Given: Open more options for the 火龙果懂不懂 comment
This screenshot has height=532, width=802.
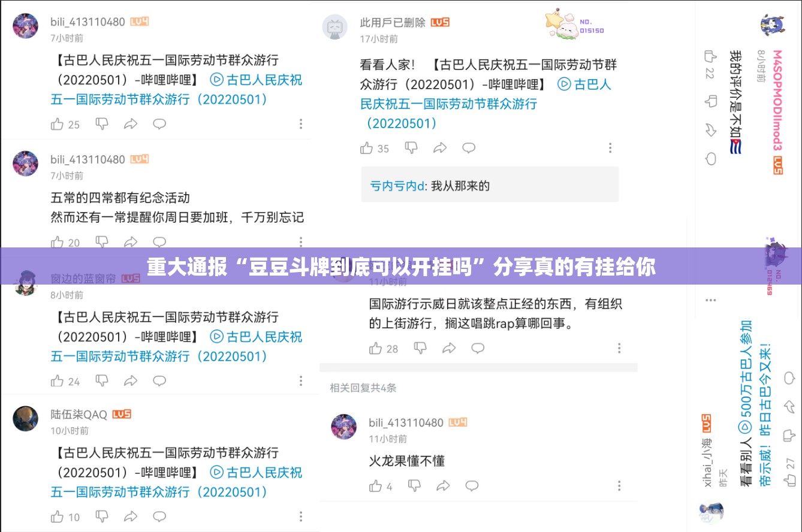Looking at the screenshot, I should pyautogui.click(x=619, y=486).
